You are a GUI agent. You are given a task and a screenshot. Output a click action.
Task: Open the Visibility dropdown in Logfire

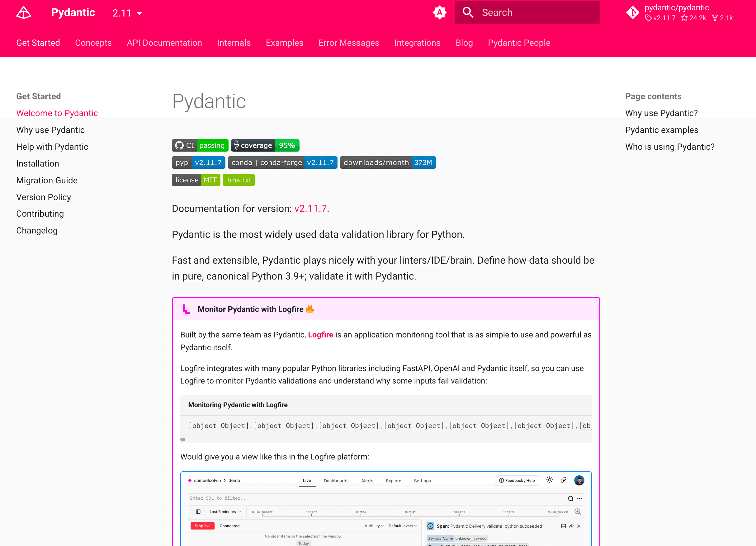(374, 526)
